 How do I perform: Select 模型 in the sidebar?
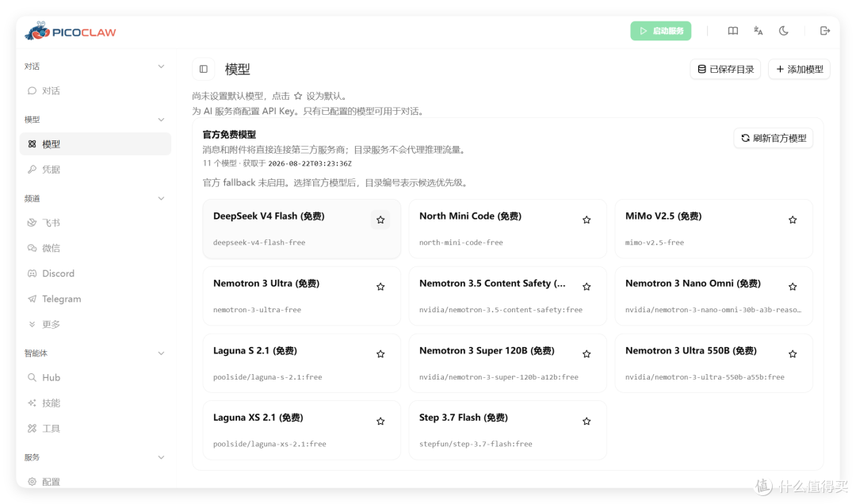point(96,144)
